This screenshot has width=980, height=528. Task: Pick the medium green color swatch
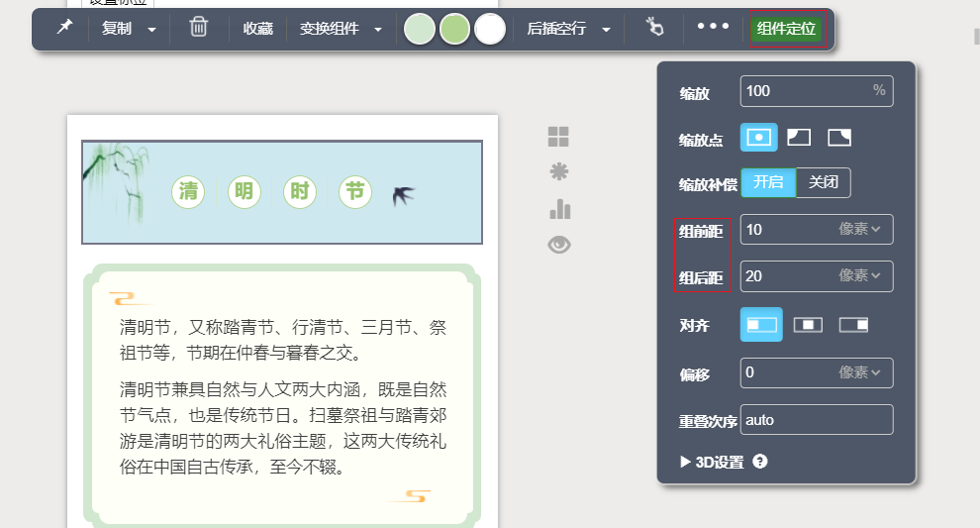(x=454, y=30)
